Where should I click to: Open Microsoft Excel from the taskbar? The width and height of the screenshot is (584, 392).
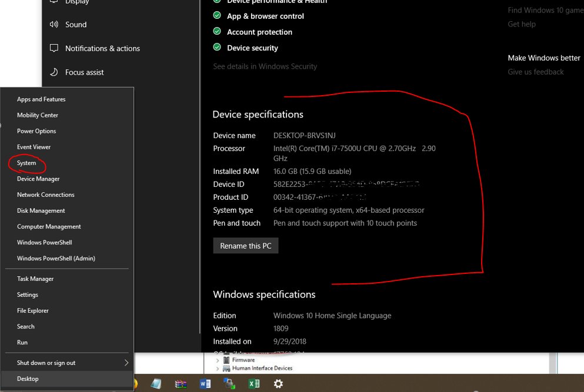click(254, 383)
